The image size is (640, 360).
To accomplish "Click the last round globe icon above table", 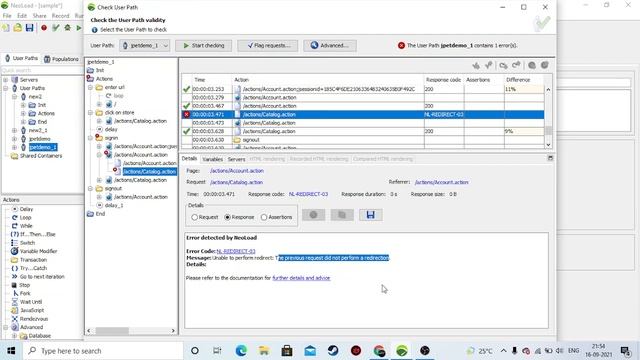I will point(544,65).
